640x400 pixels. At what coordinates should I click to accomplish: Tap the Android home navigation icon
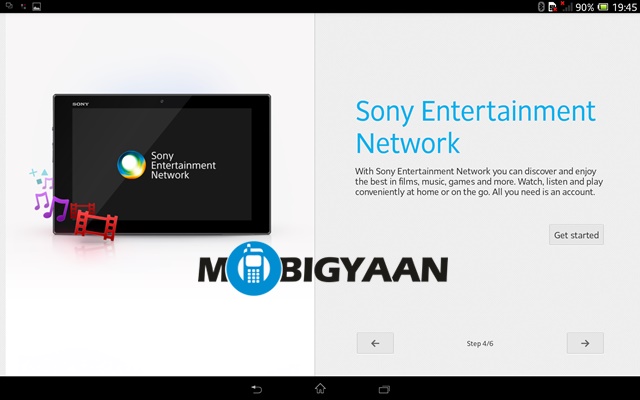320,388
